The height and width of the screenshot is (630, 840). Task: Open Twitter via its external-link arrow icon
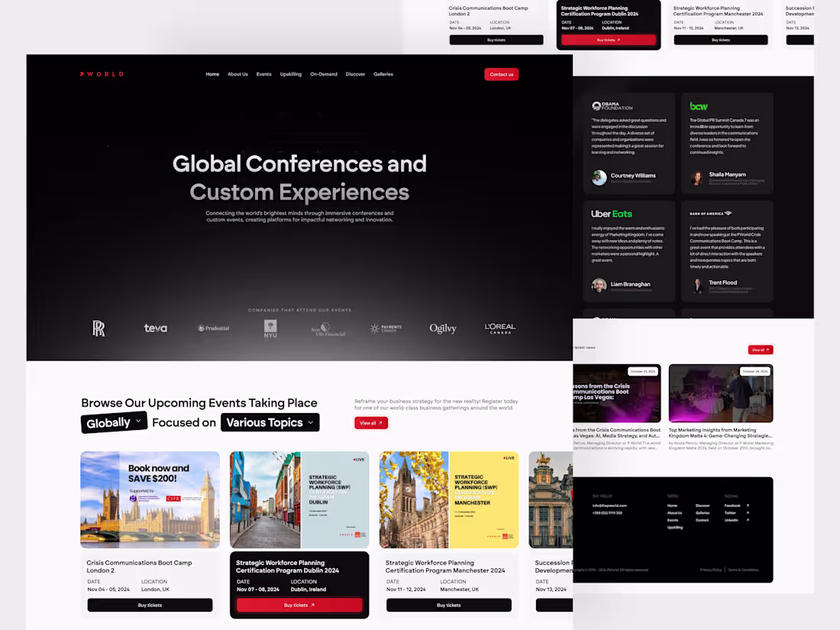click(748, 512)
